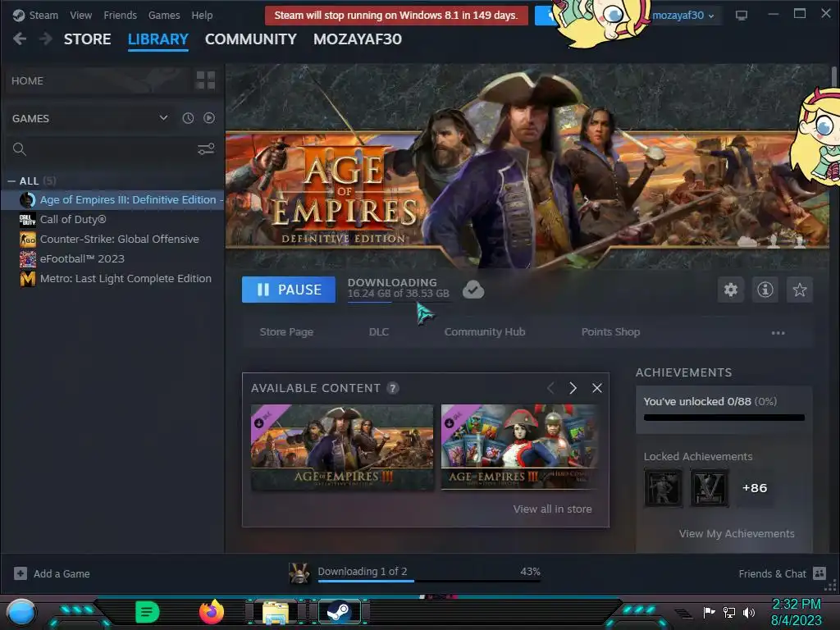Switch to the COMMUNITY tab

[251, 39]
